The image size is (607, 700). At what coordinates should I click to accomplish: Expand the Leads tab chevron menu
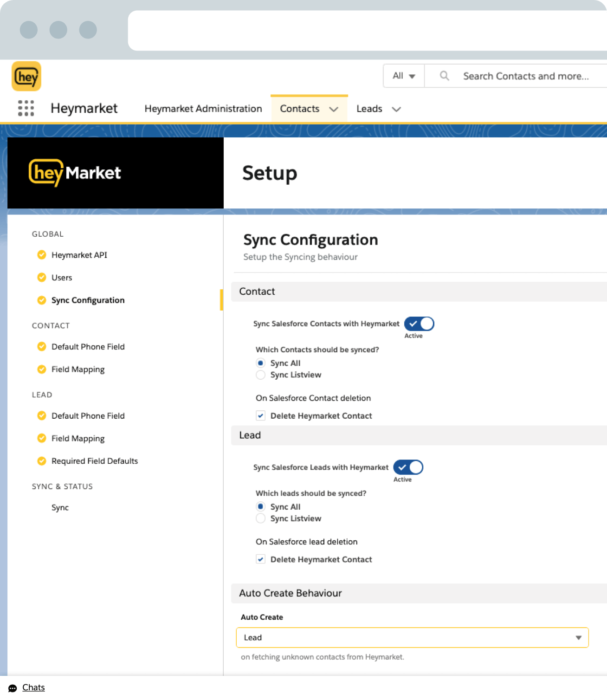396,109
